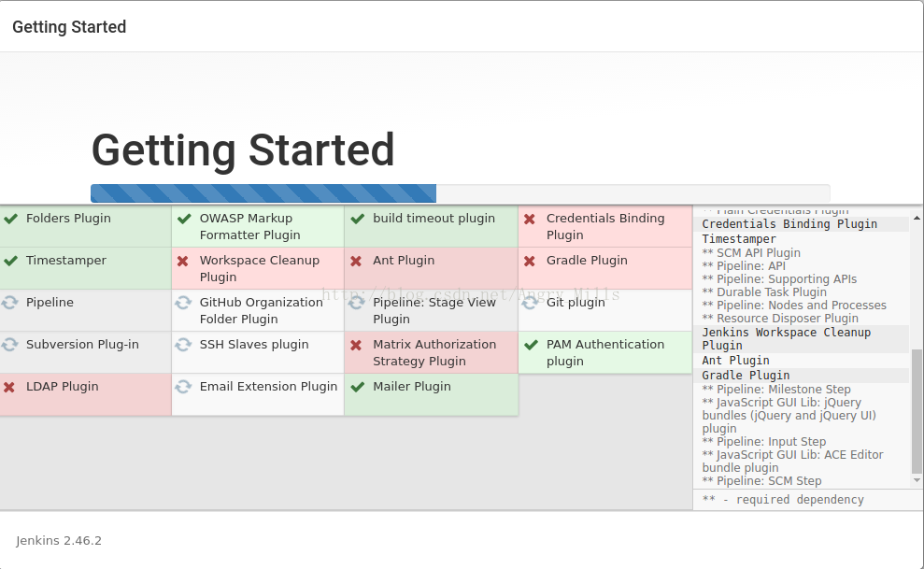The height and width of the screenshot is (569, 924).
Task: Select the Timestamper label in the grid
Action: coord(66,261)
